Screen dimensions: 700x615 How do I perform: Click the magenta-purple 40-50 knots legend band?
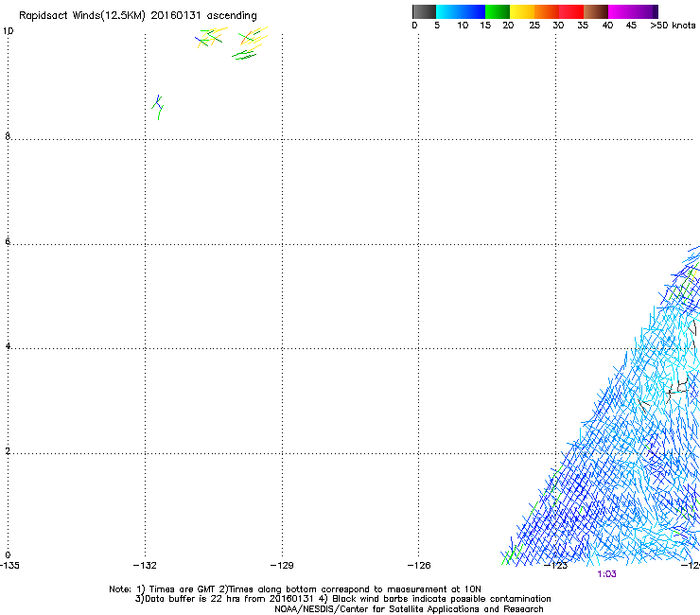click(x=633, y=11)
